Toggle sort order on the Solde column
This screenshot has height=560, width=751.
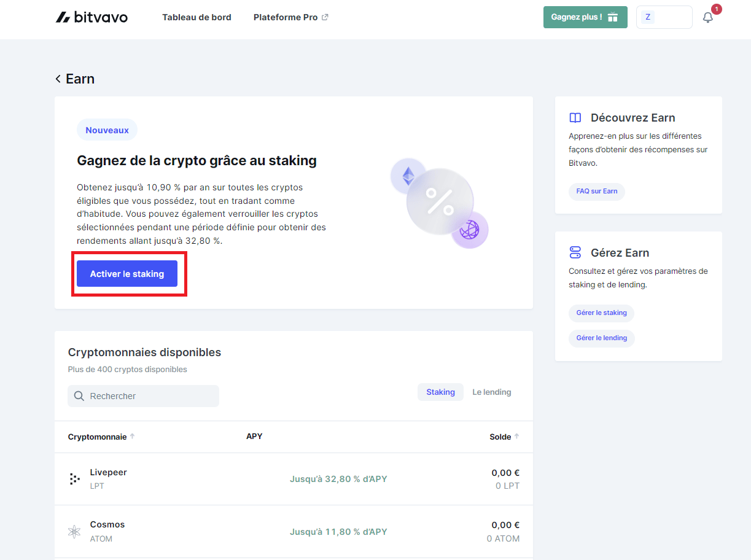(518, 436)
